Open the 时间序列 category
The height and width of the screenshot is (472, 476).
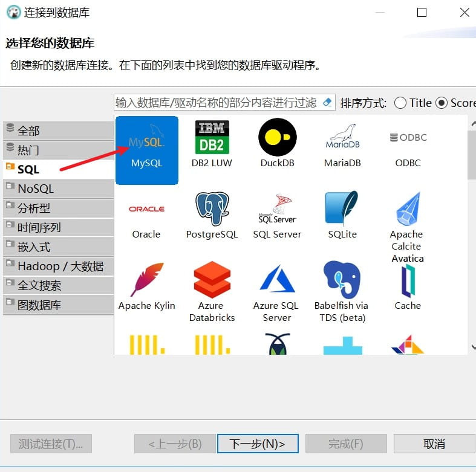pos(59,227)
